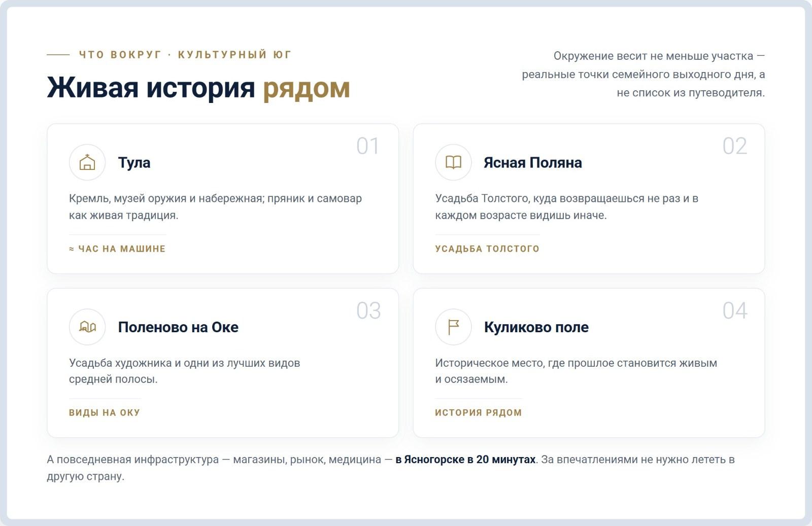Click the card number 04
Screen dimensions: 812x526
[735, 310]
